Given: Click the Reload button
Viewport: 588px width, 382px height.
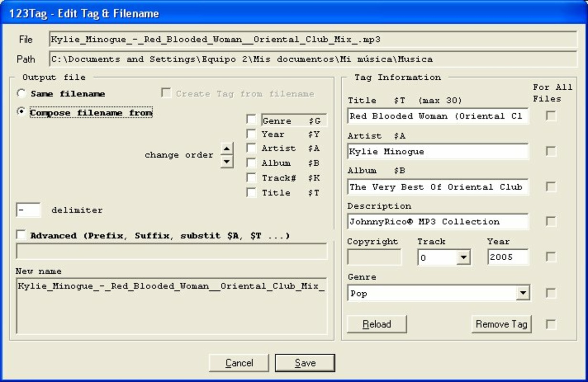Looking at the screenshot, I should (377, 324).
